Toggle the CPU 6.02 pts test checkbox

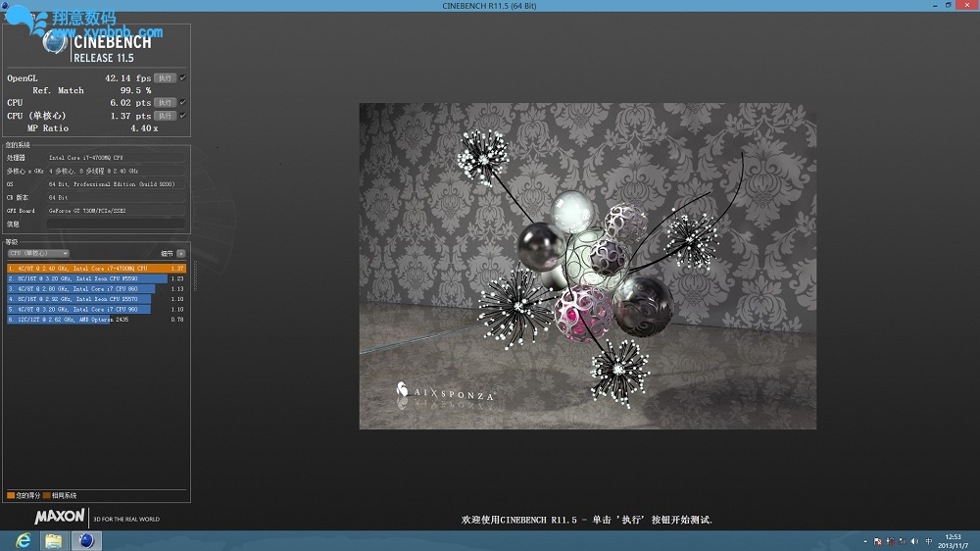point(182,103)
